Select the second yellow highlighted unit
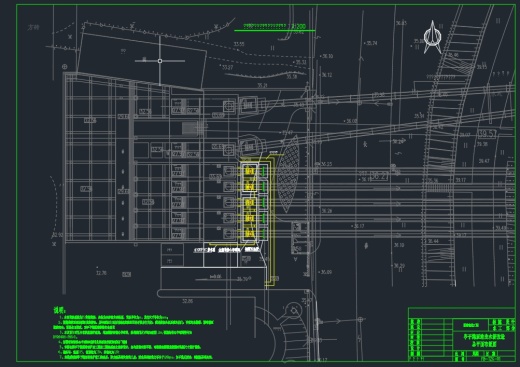 tap(249, 187)
